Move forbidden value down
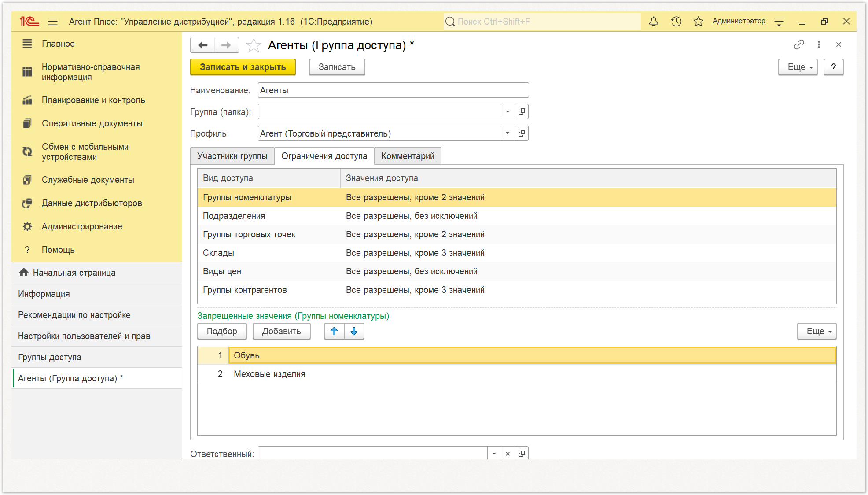The width and height of the screenshot is (868, 495). click(354, 331)
